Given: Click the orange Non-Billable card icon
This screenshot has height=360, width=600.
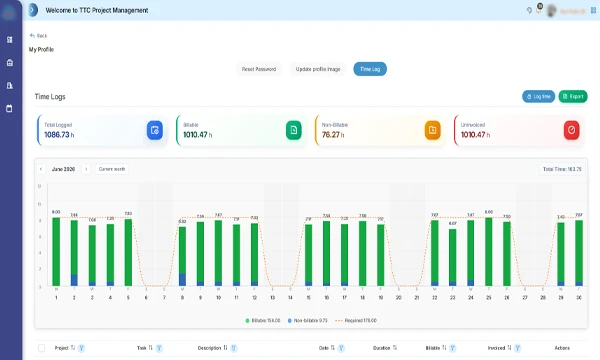Looking at the screenshot, I should (432, 130).
